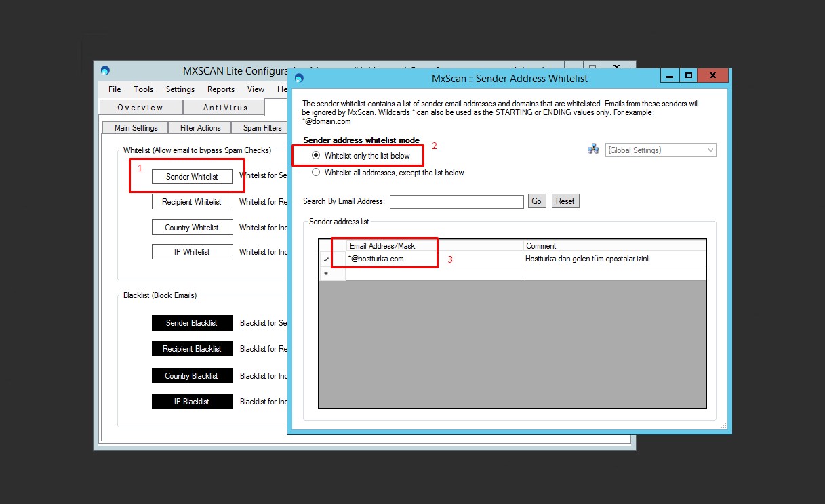Click the Reset button
Screen dimensions: 825x504
click(x=565, y=201)
